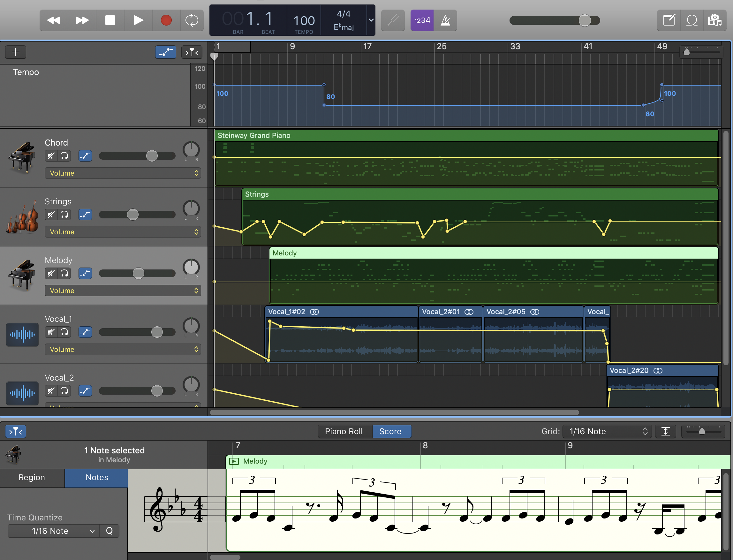
Task: Open the Tuner with tuning fork icon
Action: pyautogui.click(x=393, y=20)
